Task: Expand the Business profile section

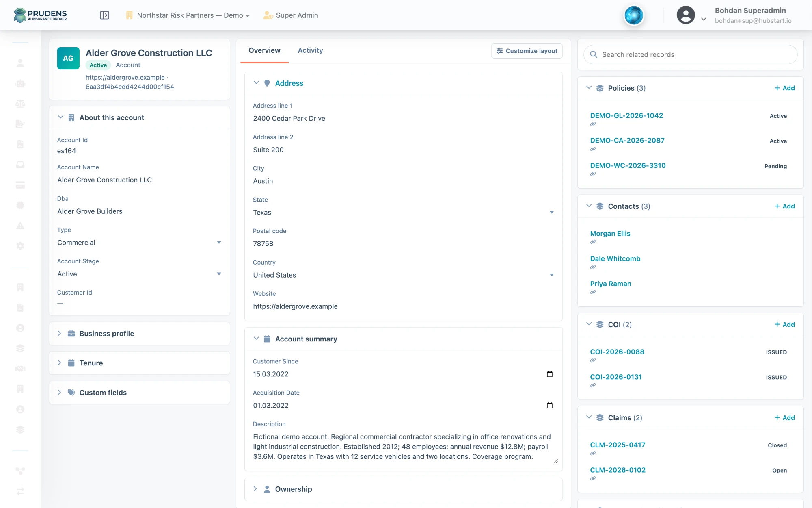Action: pyautogui.click(x=139, y=334)
